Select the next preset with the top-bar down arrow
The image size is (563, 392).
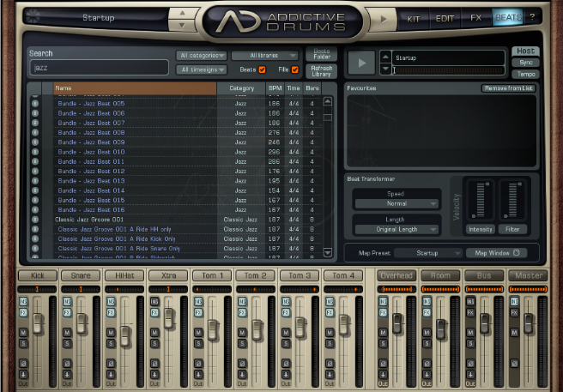coord(183,25)
